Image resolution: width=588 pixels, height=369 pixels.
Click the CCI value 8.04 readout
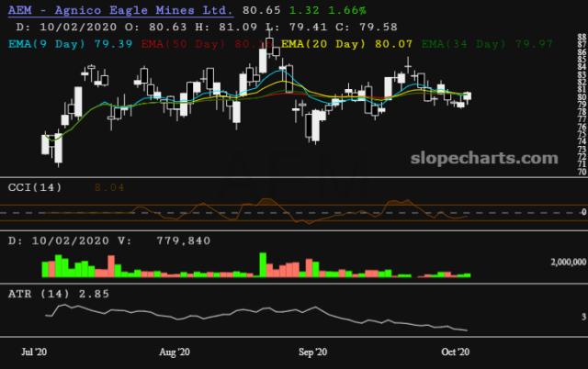tap(109, 187)
